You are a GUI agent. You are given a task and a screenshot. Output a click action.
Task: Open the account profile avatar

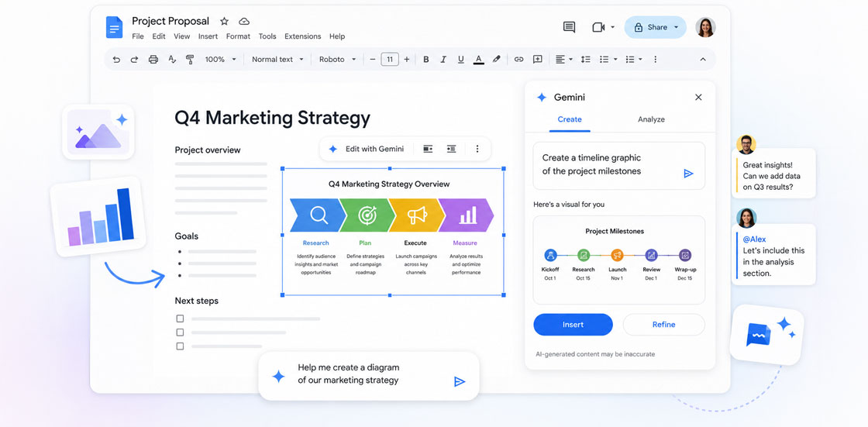click(705, 27)
